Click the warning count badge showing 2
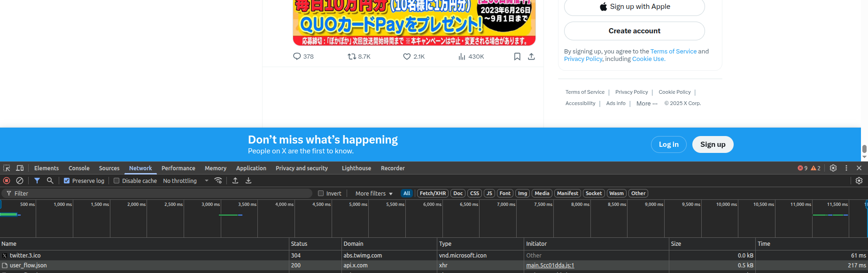 coord(816,168)
